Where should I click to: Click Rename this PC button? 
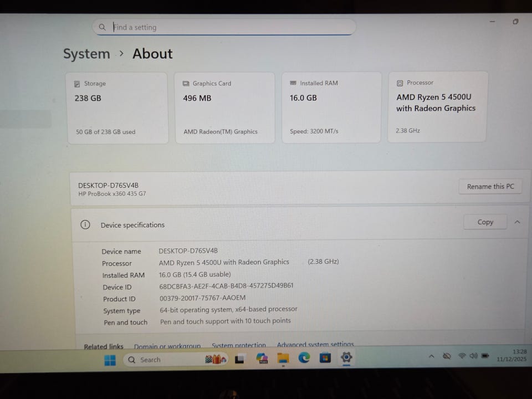490,187
